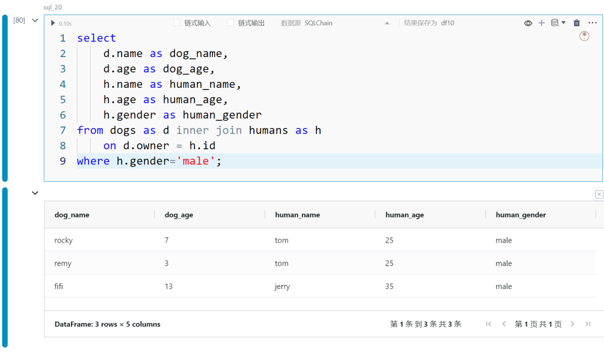
Task: Click the human_gender column header
Action: coord(521,215)
